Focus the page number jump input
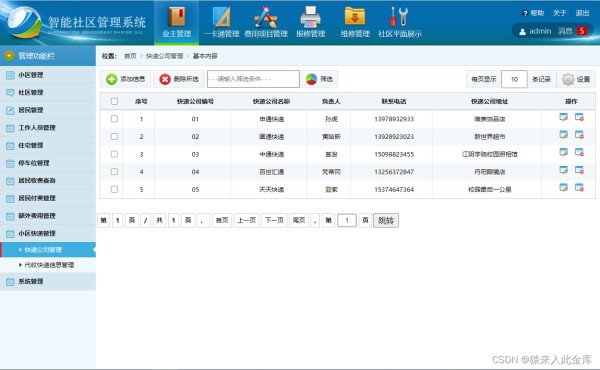This screenshot has width=600, height=370. [347, 220]
